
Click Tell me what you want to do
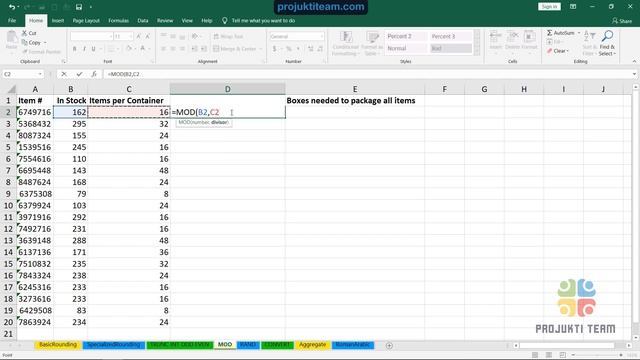[x=263, y=20]
